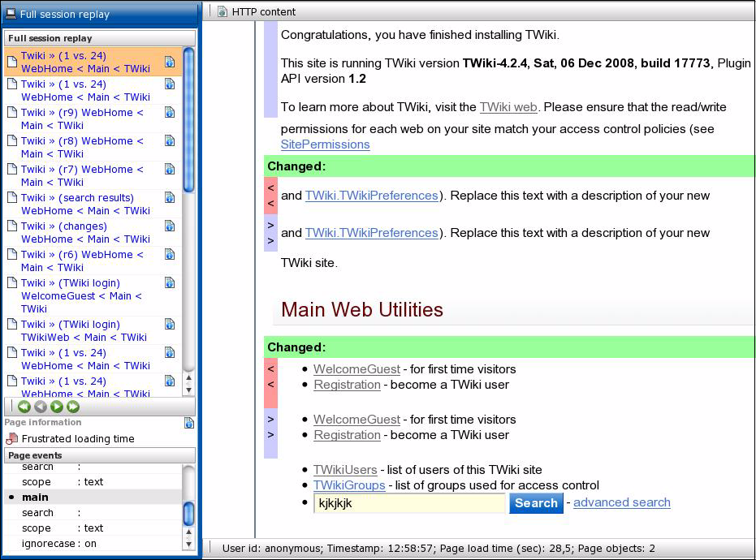The image size is (756, 560).
Task: Click the last-page green navigation arrow
Action: coord(73,407)
